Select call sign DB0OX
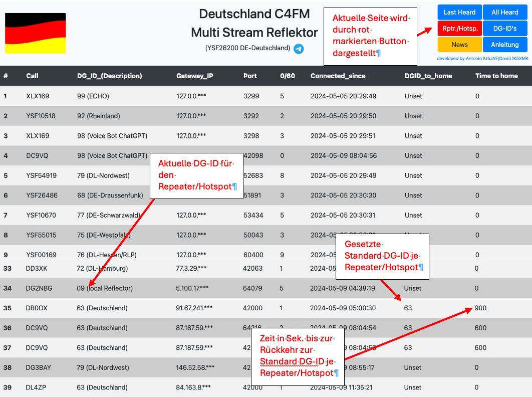Viewport: 532px width, 397px height. [37, 308]
